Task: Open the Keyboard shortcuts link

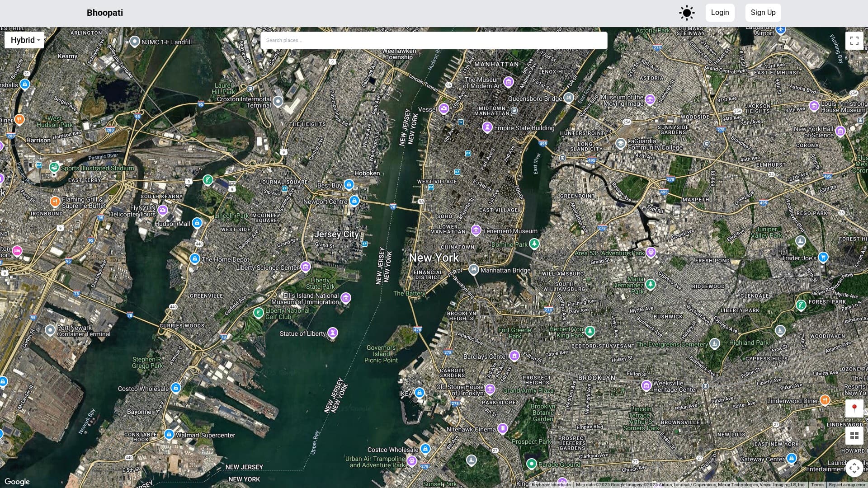Action: 551,485
